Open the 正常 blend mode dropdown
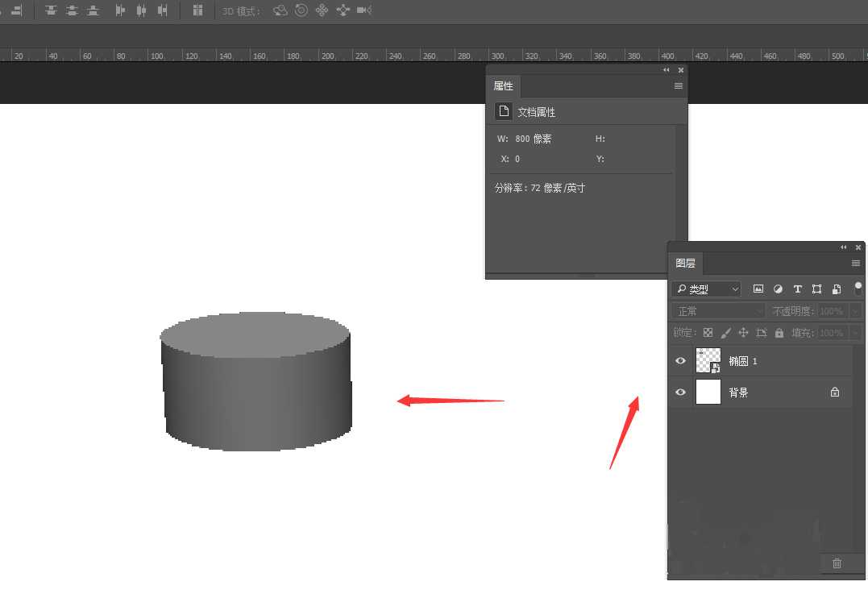Image resolution: width=868 pixels, height=594 pixels. [719, 311]
